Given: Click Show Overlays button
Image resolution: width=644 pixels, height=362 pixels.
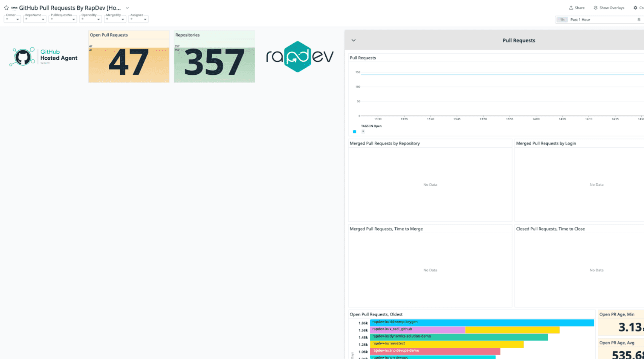Looking at the screenshot, I should (609, 8).
